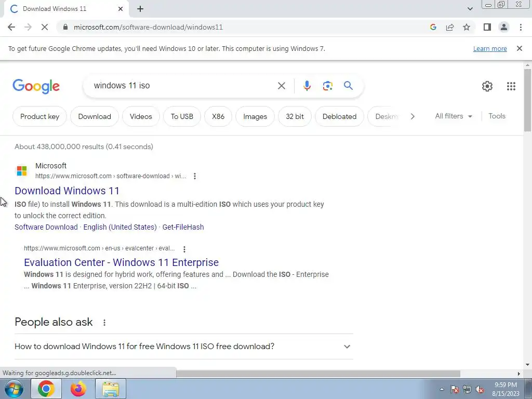Select the Debloated filter chip
532x399 pixels.
pos(339,116)
